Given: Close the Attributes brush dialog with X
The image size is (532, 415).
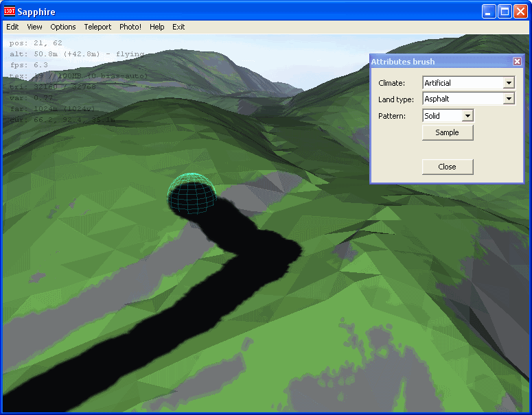Looking at the screenshot, I should click(x=517, y=62).
